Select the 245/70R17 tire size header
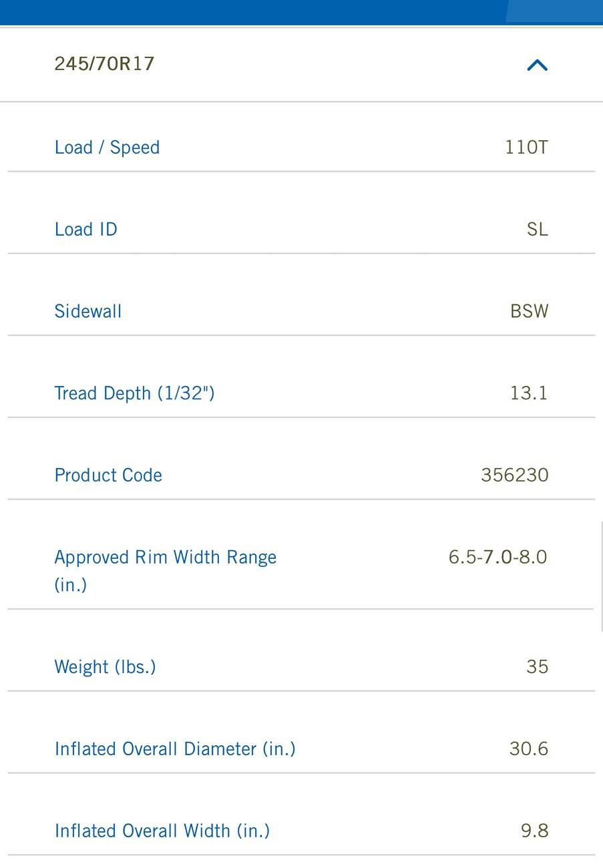Screen dimensions: 603x868 (x=104, y=64)
